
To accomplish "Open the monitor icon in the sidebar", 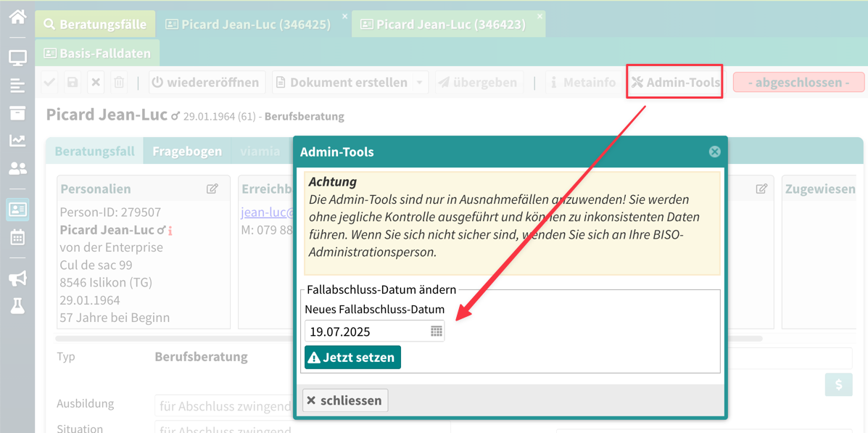I will pyautogui.click(x=17, y=58).
